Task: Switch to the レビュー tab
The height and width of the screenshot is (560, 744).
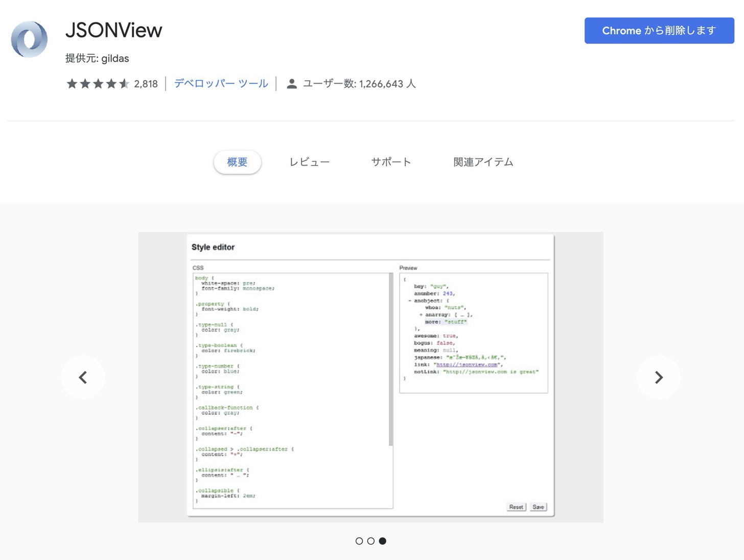Action: click(310, 162)
